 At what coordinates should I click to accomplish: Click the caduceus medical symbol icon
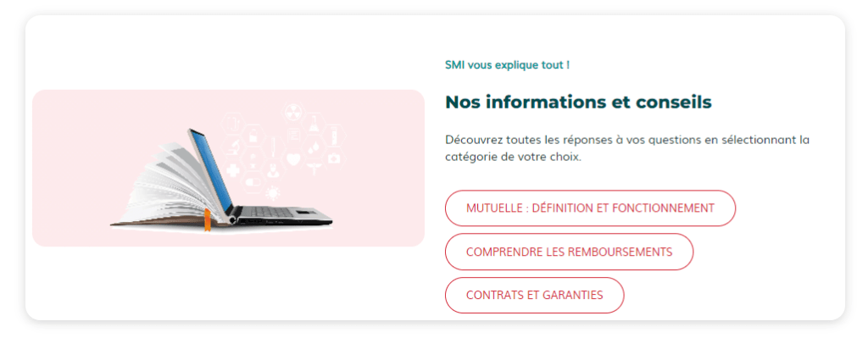point(314,169)
